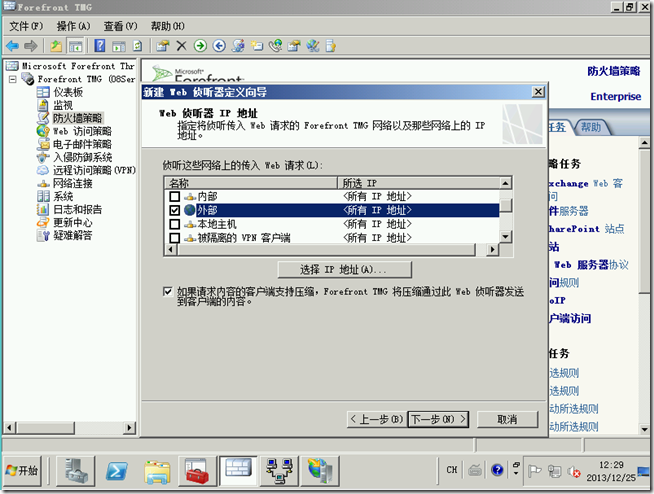The height and width of the screenshot is (494, 654).
Task: Click the blue help icon in system tray
Action: [x=497, y=470]
